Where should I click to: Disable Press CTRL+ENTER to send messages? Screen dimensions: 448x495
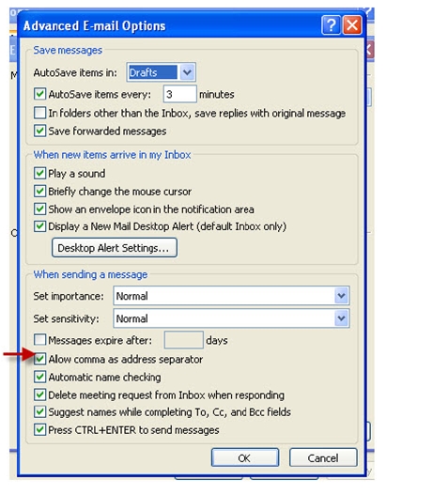[39, 430]
